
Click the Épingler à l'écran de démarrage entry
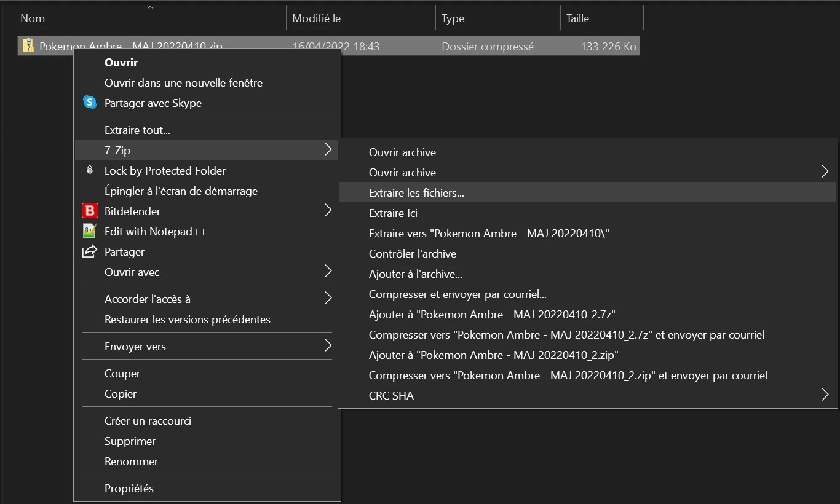[181, 191]
